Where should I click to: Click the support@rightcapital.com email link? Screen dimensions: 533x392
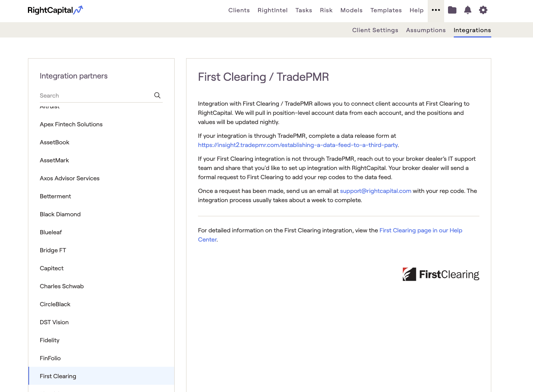(375, 191)
